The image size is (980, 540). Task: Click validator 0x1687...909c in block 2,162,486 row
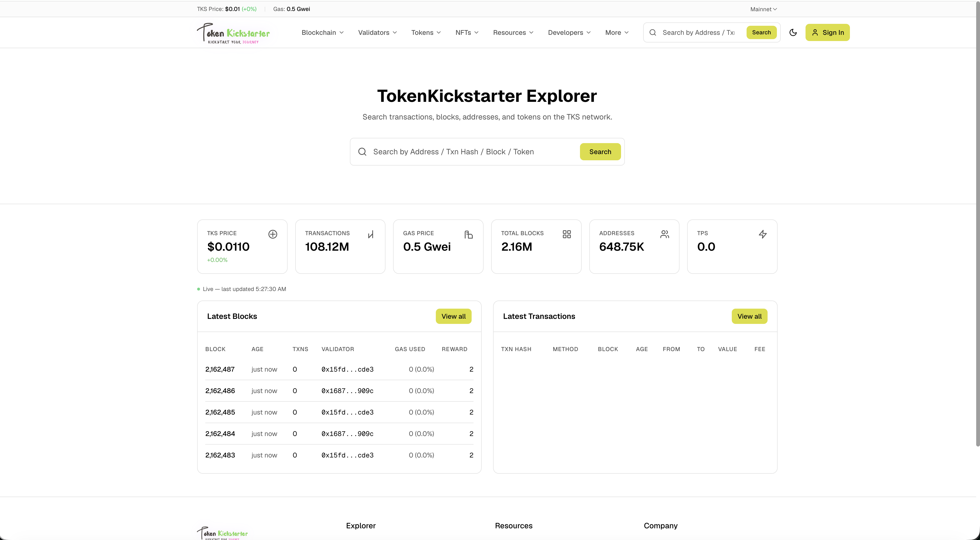point(347,391)
